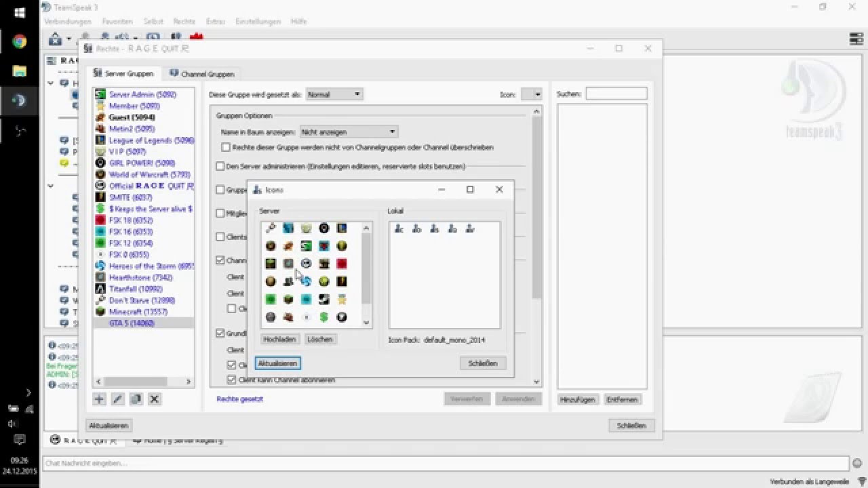Image resolution: width=868 pixels, height=488 pixels.
Task: Open Google Chrome from the taskbar
Action: coord(19,41)
